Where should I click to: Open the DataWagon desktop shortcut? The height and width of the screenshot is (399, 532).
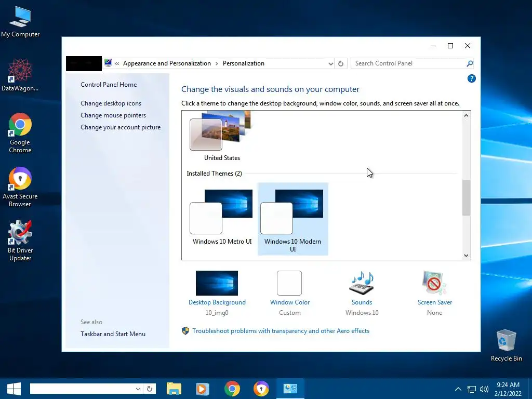coord(20,75)
